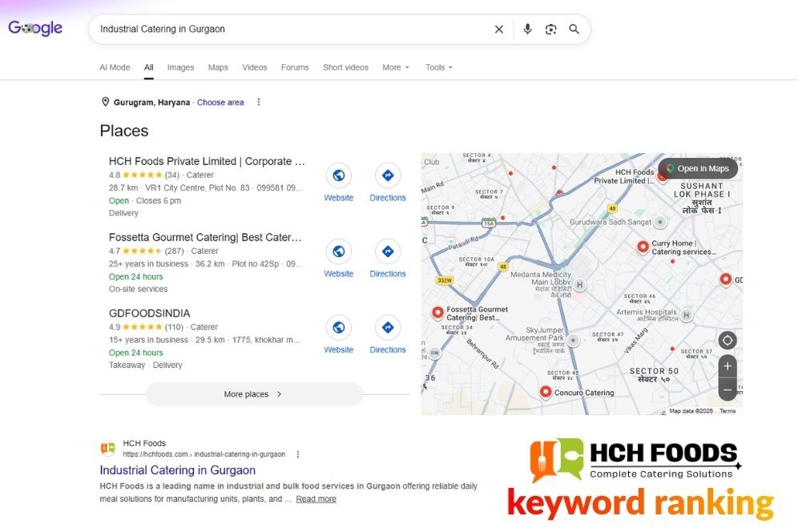Click the Terms link on the map
Viewport: 798px width, 532px height.
(x=727, y=411)
